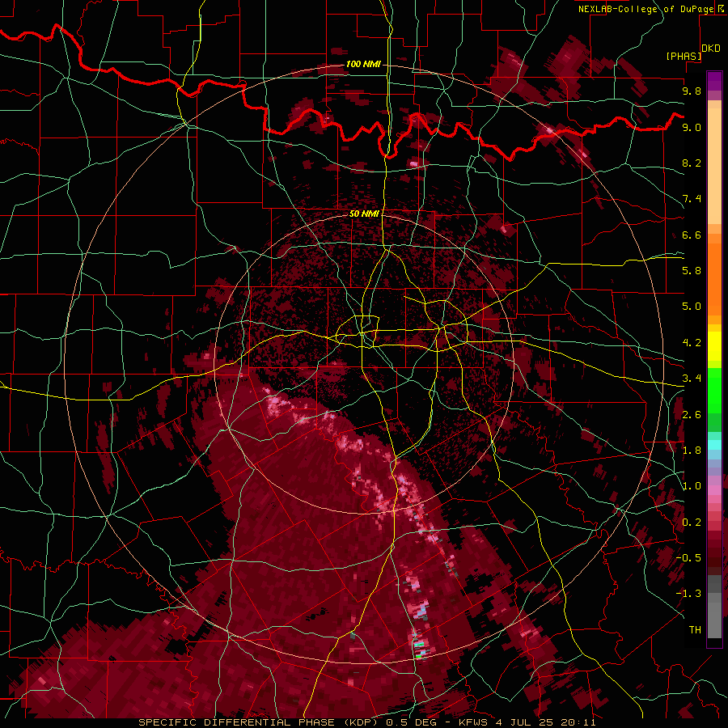Click the 5.0 legend value
The image size is (728, 728).
692,307
